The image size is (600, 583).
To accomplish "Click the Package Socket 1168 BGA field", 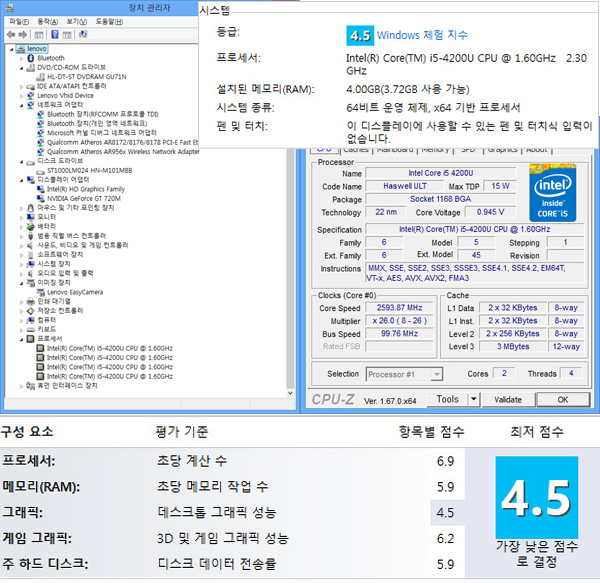I will point(440,199).
